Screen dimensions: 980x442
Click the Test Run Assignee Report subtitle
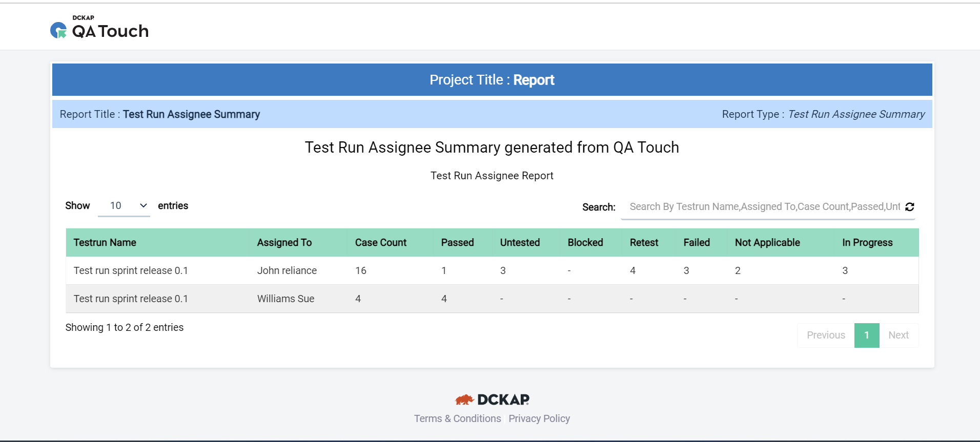coord(492,176)
